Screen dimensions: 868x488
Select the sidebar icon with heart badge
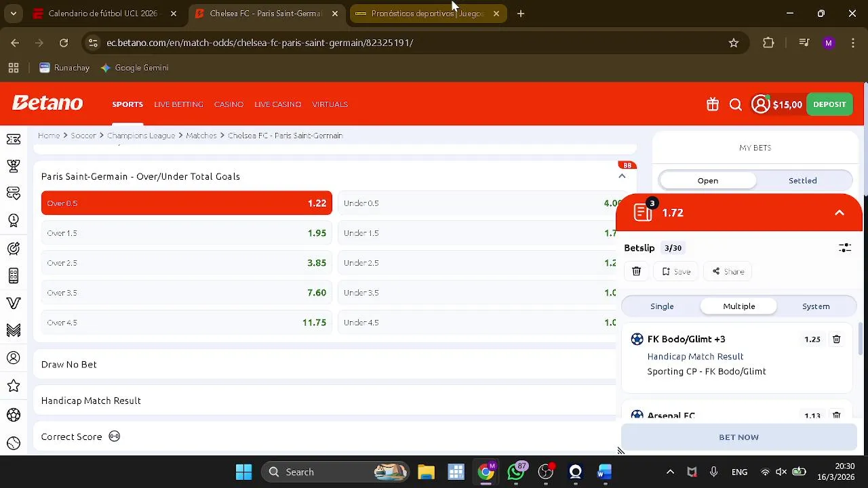point(14,193)
